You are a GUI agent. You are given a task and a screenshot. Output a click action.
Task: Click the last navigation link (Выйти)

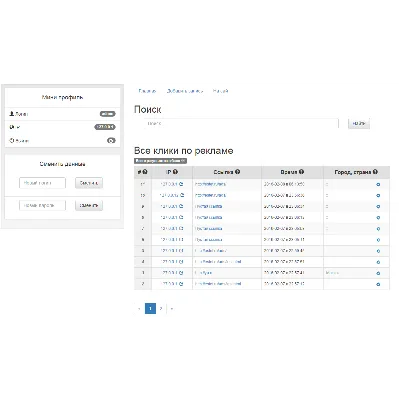pos(220,91)
